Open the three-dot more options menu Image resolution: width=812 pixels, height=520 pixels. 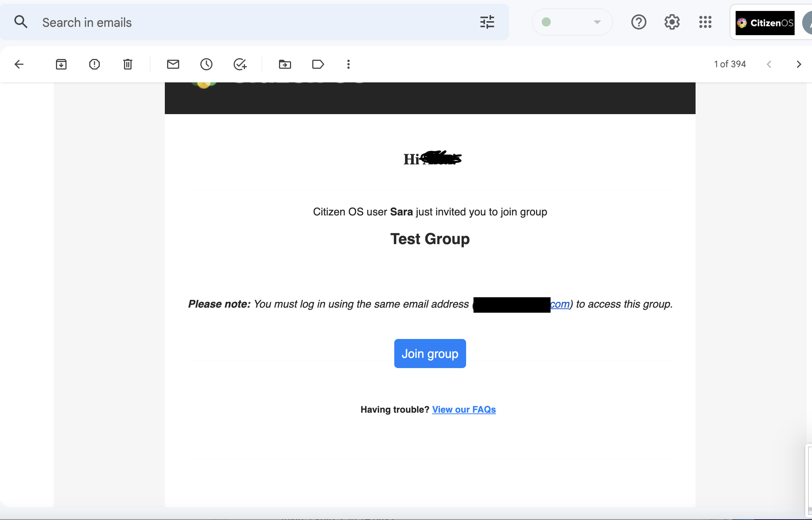[x=349, y=64]
